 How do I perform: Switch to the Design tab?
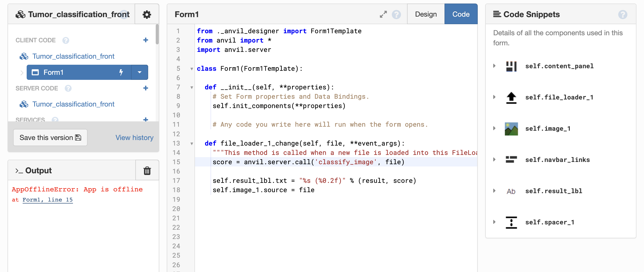point(425,14)
